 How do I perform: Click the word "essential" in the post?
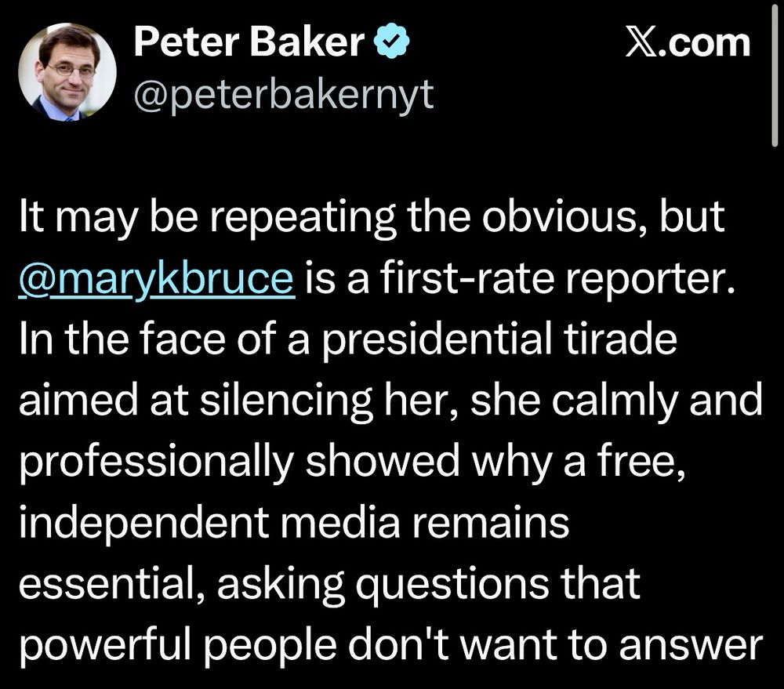tap(107, 584)
